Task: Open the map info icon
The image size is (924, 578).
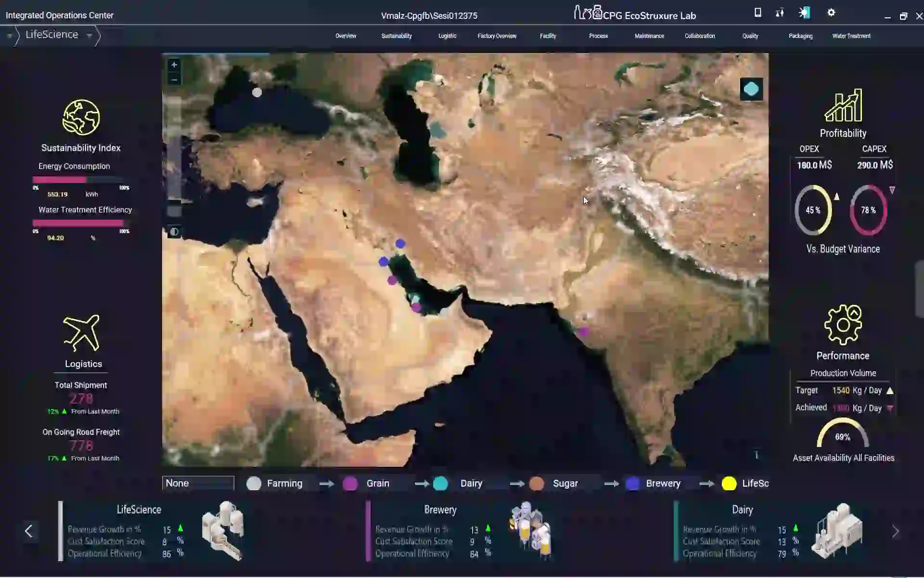Action: (757, 455)
